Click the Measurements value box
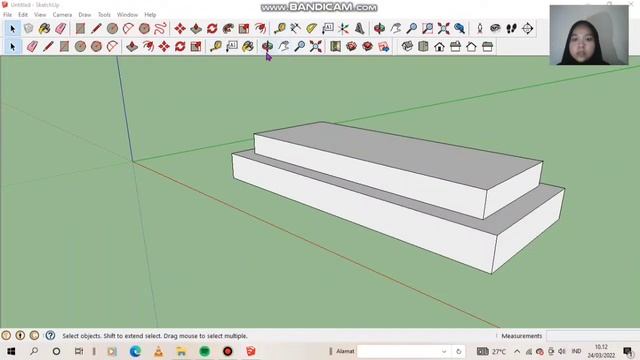This screenshot has height=360, width=640. 593,336
